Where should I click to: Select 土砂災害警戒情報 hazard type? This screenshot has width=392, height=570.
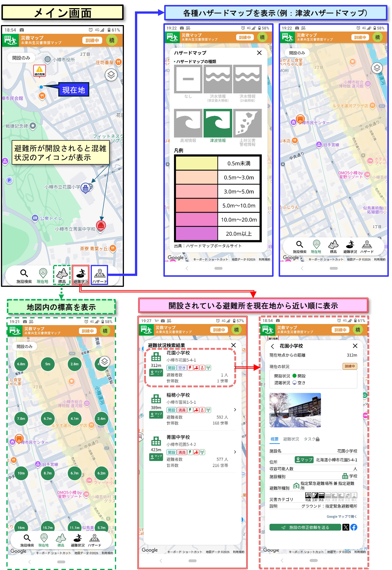(247, 123)
